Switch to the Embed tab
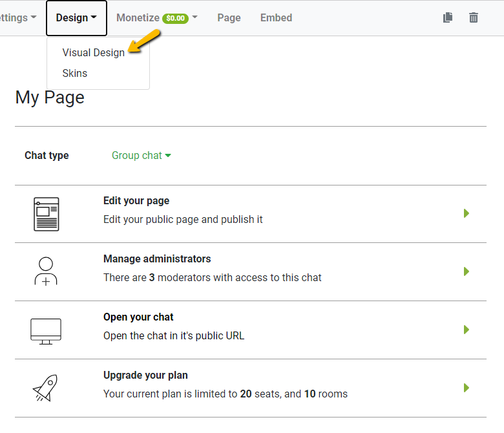This screenshot has height=433, width=504. (276, 18)
